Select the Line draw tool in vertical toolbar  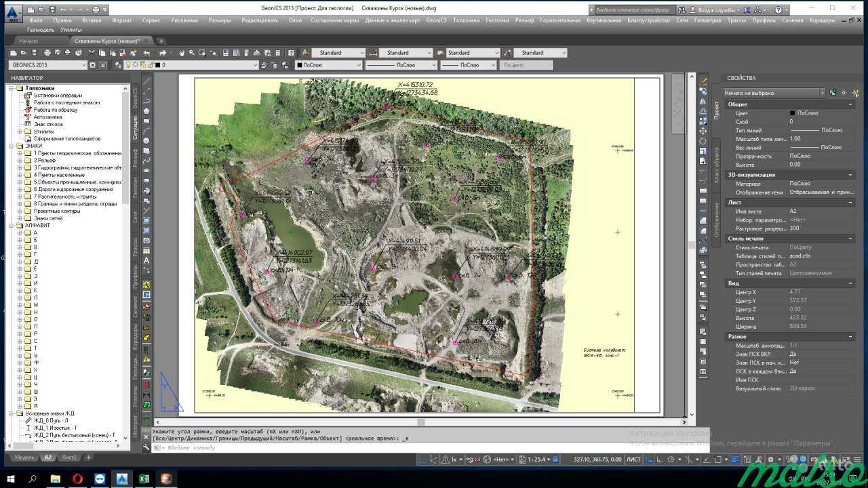[x=147, y=82]
